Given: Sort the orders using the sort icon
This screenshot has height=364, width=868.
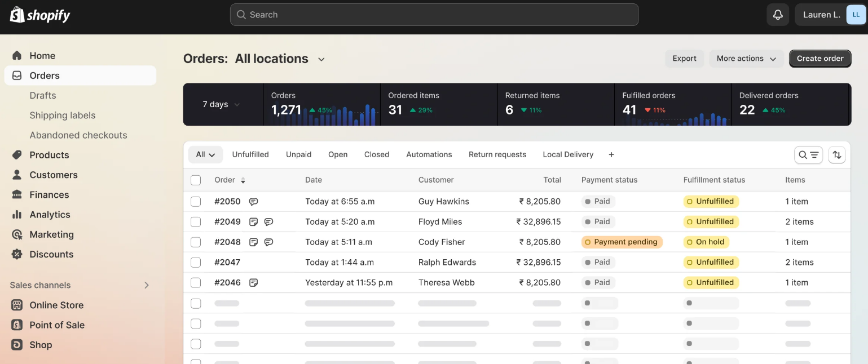Looking at the screenshot, I should tap(837, 154).
